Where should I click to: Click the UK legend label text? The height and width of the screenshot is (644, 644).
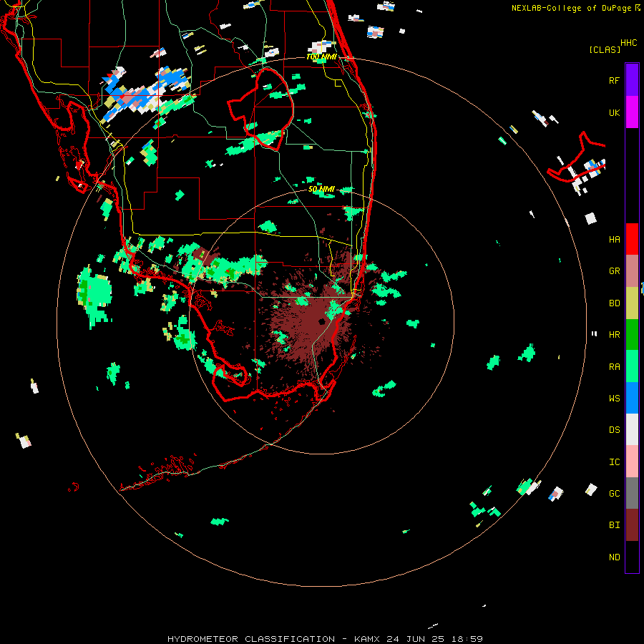coord(614,112)
